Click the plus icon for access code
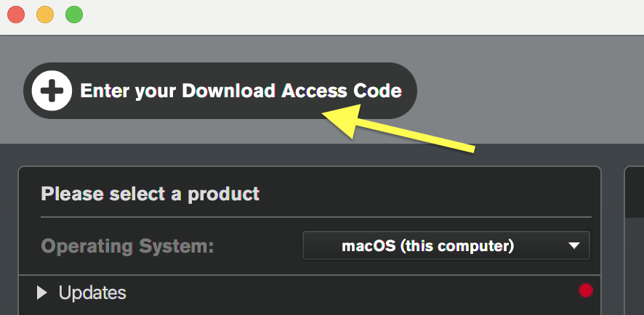Image resolution: width=644 pixels, height=315 pixels. click(x=52, y=91)
